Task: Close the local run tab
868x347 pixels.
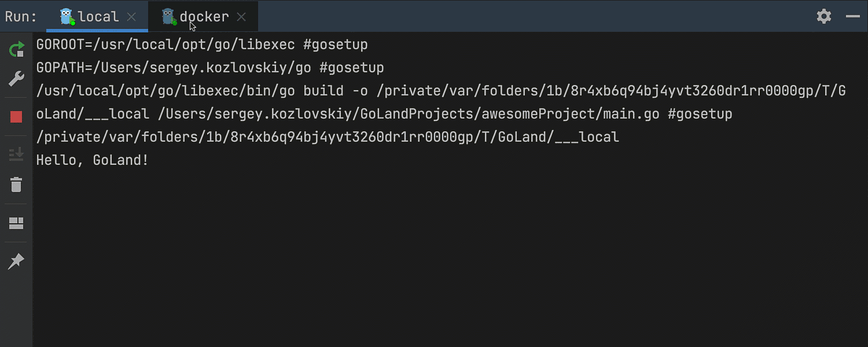Action: pyautogui.click(x=131, y=17)
